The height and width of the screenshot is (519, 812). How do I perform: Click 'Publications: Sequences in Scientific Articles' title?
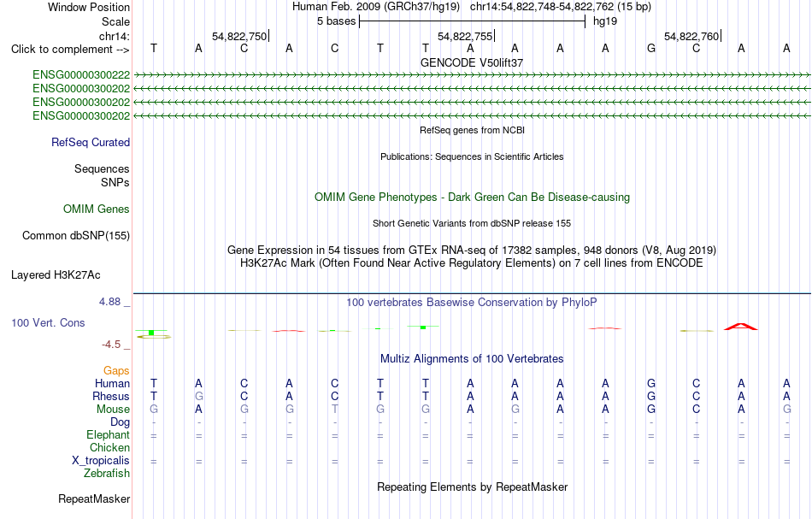(472, 156)
